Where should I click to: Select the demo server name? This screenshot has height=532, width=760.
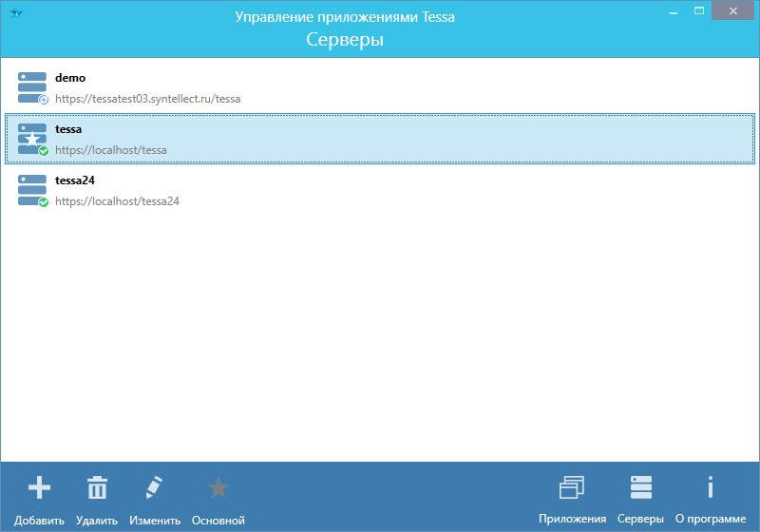[x=70, y=78]
